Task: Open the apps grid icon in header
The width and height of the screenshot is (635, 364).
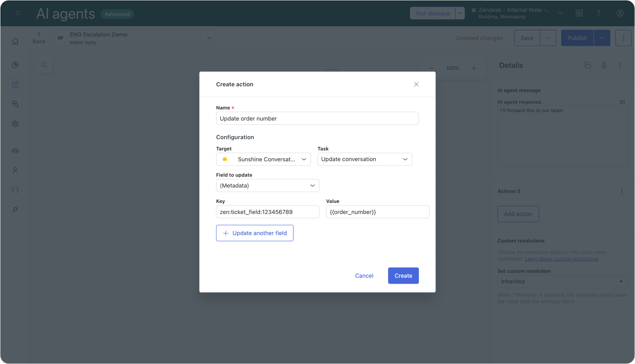Action: pos(579,13)
